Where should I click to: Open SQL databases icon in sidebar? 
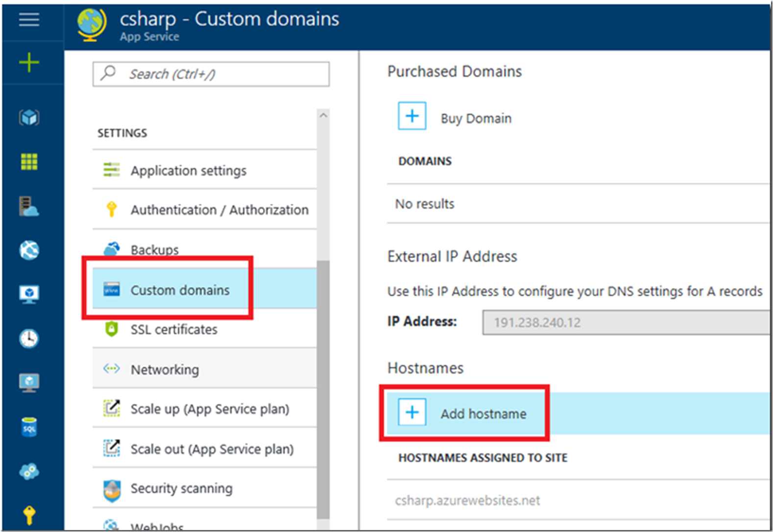(29, 427)
